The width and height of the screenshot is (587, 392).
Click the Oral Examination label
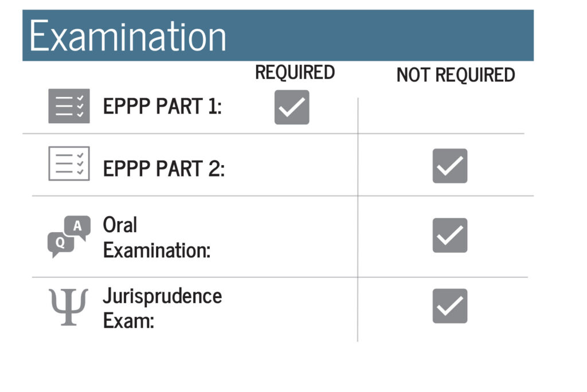pyautogui.click(x=156, y=237)
